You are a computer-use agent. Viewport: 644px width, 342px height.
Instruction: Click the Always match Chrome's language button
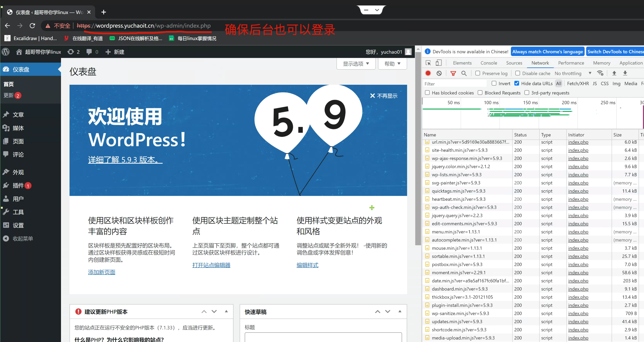547,52
